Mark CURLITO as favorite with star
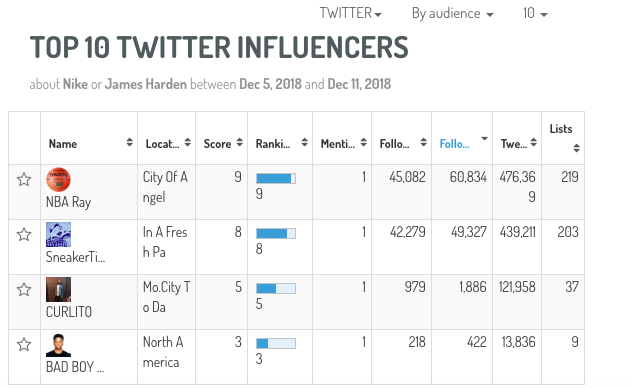Viewport: 631px width, 388px height. click(x=24, y=289)
